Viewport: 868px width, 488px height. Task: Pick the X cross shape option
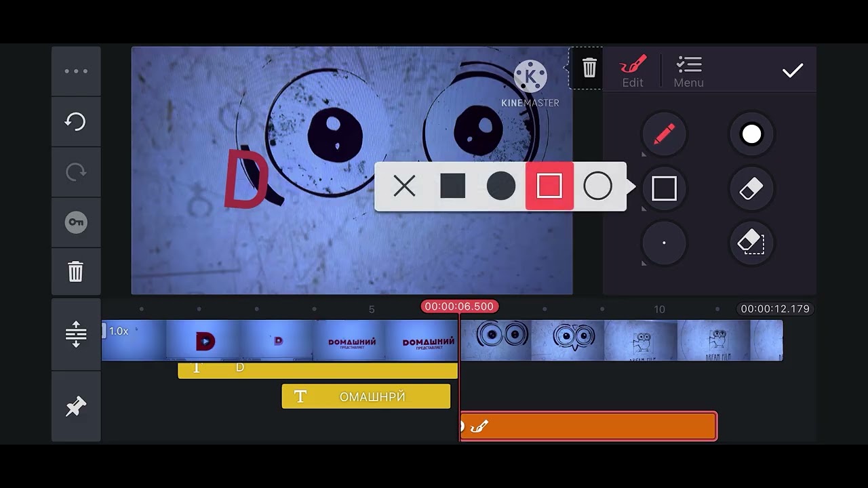404,186
